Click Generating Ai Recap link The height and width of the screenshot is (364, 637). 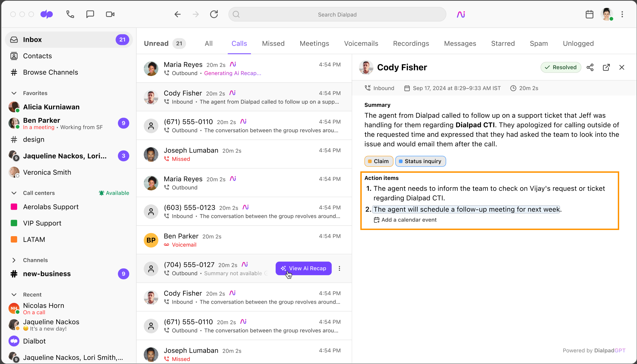(x=232, y=73)
